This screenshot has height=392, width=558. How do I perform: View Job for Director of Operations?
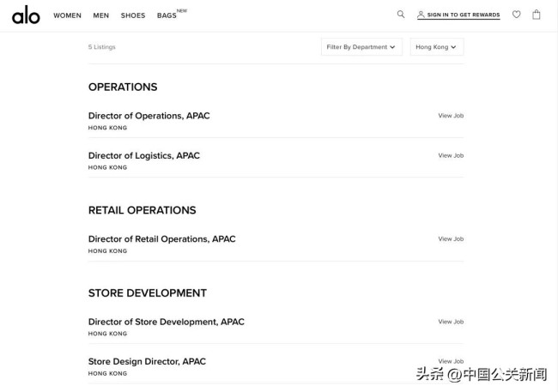451,116
